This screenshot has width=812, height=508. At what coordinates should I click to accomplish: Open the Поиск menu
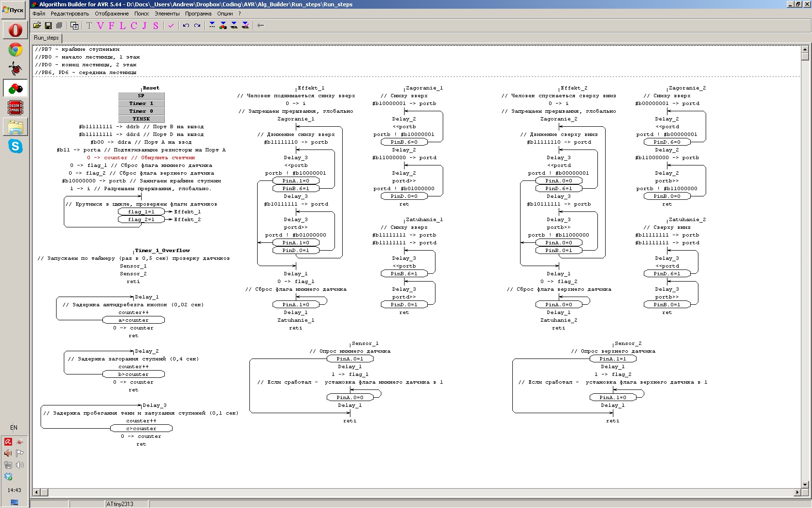click(x=142, y=14)
